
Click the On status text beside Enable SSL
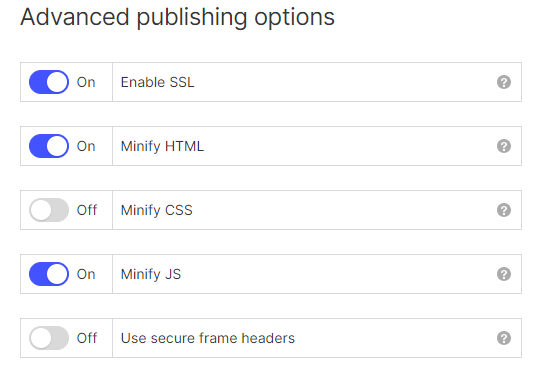pos(86,82)
